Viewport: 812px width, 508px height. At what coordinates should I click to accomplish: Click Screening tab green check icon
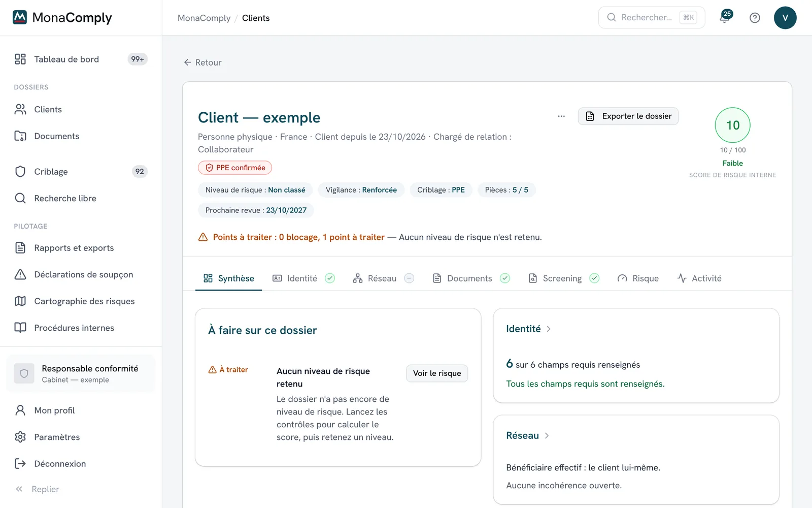pyautogui.click(x=594, y=278)
